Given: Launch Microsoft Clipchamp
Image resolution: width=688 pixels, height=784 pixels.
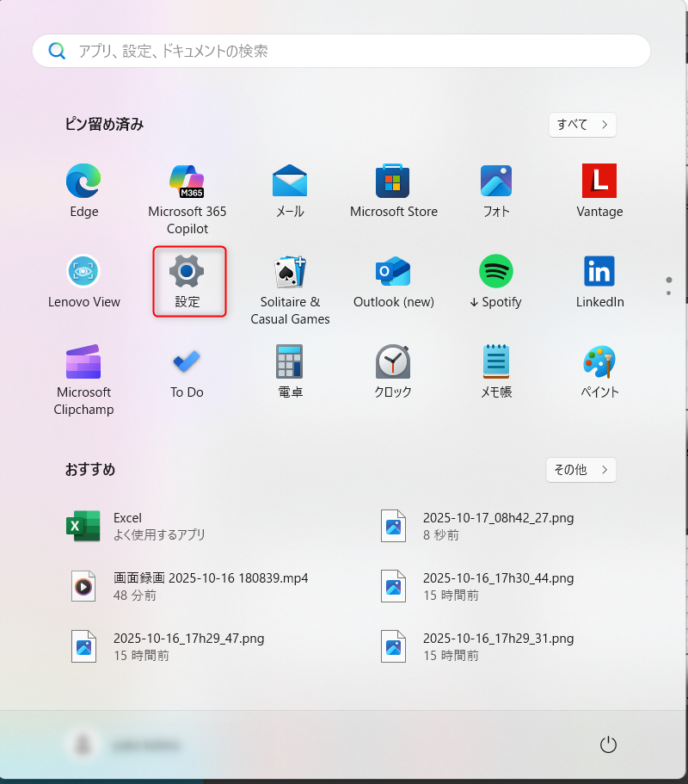Looking at the screenshot, I should pyautogui.click(x=84, y=380).
